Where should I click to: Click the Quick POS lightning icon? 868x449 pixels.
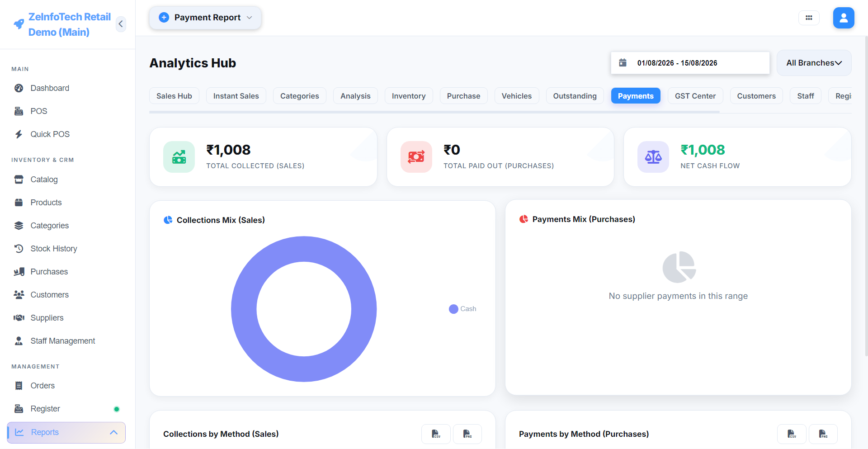19,134
